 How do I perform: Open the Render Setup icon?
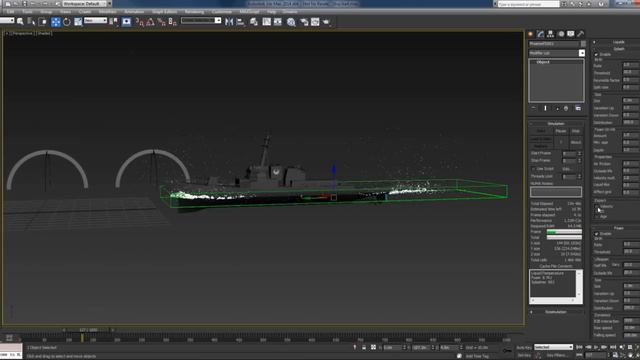coord(304,22)
